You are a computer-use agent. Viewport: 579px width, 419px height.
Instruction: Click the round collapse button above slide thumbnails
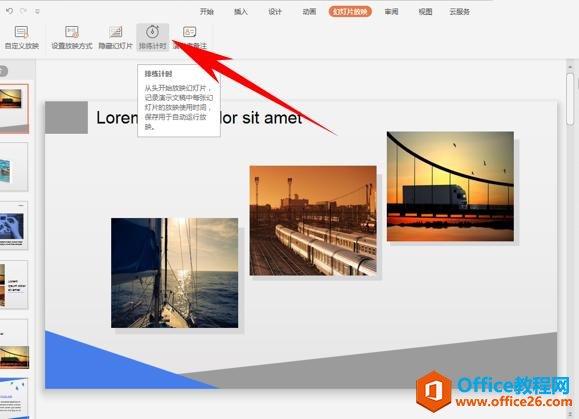coord(3,71)
